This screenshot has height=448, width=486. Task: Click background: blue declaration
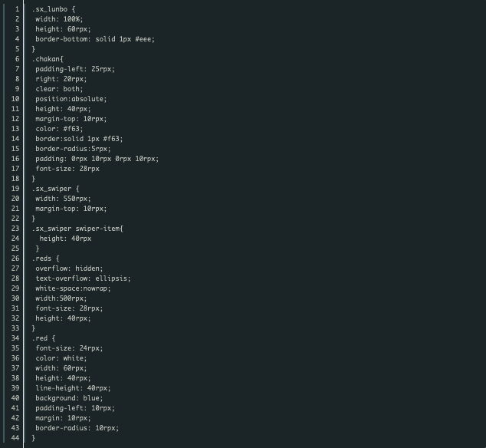tap(69, 398)
